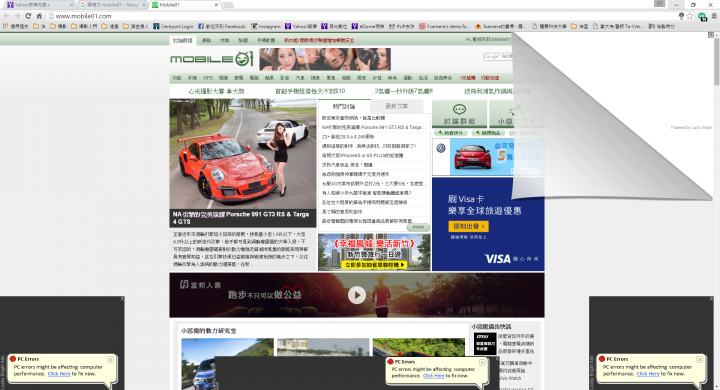Select the 討論群組 top navigation tab

(x=182, y=40)
